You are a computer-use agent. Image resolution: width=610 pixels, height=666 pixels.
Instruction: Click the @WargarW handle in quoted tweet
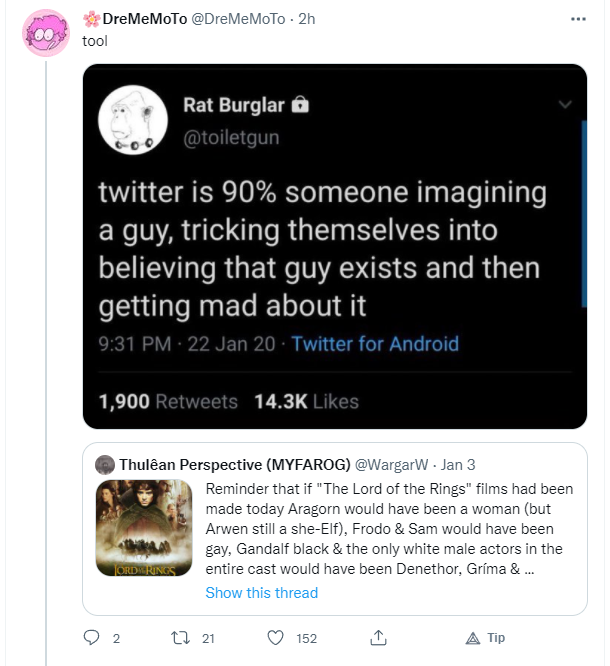point(391,465)
